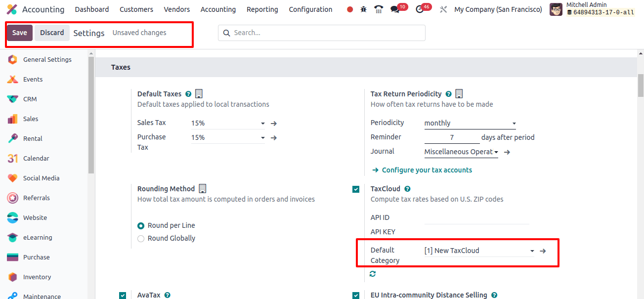Click the Default Taxes help icon
644x299 pixels.
tap(188, 94)
